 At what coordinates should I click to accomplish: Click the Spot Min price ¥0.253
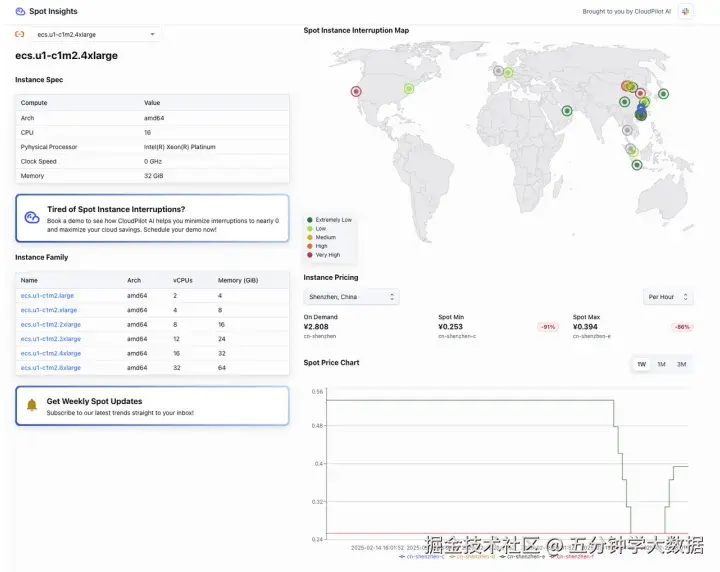pyautogui.click(x=450, y=327)
